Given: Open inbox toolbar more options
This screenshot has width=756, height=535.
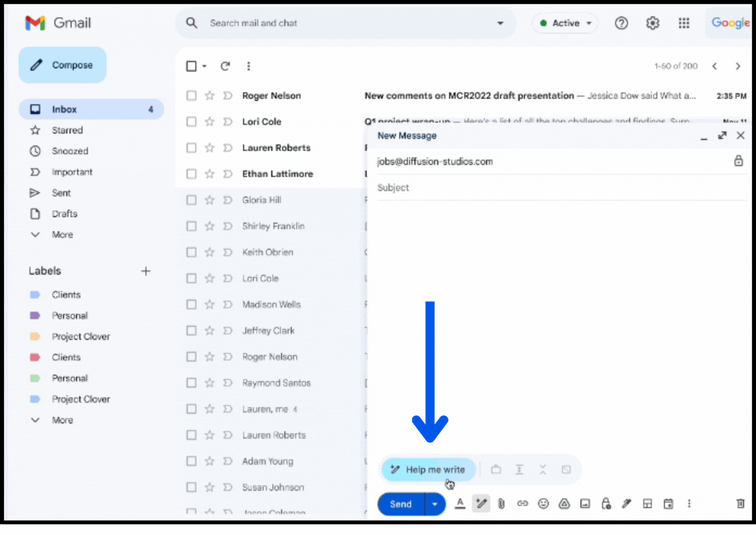Looking at the screenshot, I should pos(249,66).
